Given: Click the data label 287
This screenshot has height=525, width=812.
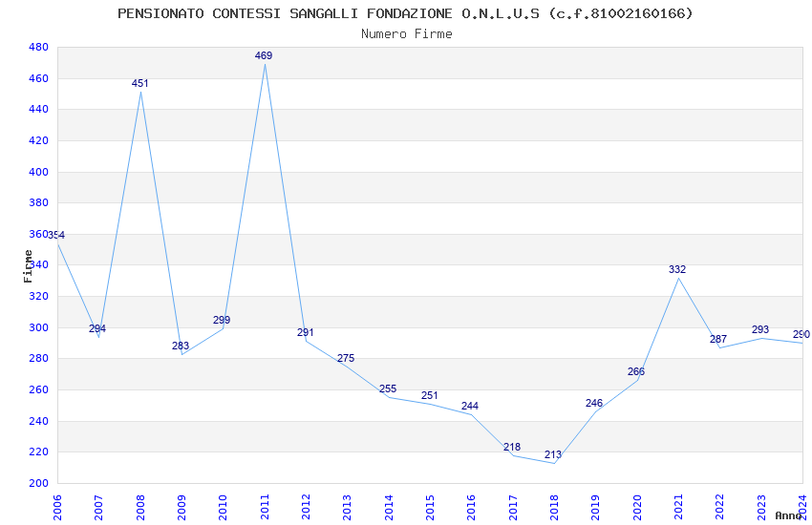Looking at the screenshot, I should click(718, 339).
